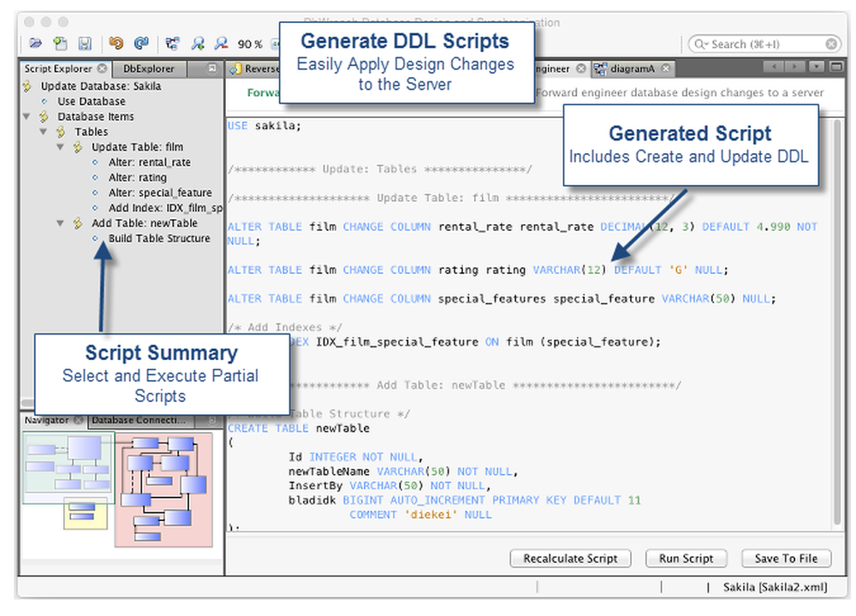Image resolution: width=856 pixels, height=616 pixels.
Task: Create a new file from the toolbar
Action: [x=60, y=43]
